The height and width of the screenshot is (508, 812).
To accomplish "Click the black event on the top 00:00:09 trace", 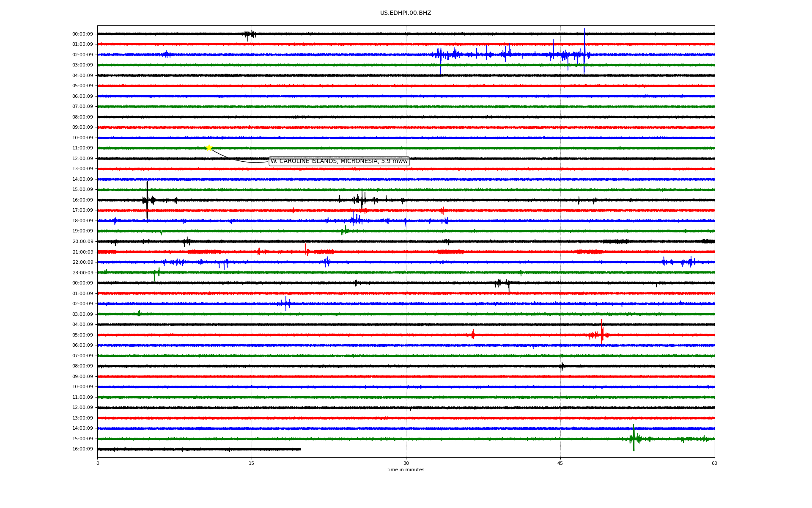I will [x=250, y=34].
